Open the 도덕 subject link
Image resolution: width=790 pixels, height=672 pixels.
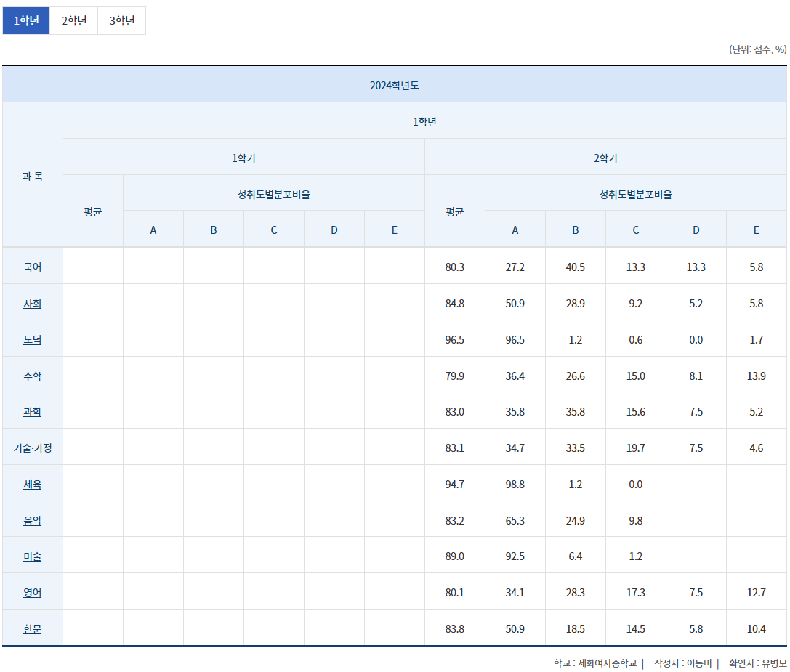[x=32, y=340]
